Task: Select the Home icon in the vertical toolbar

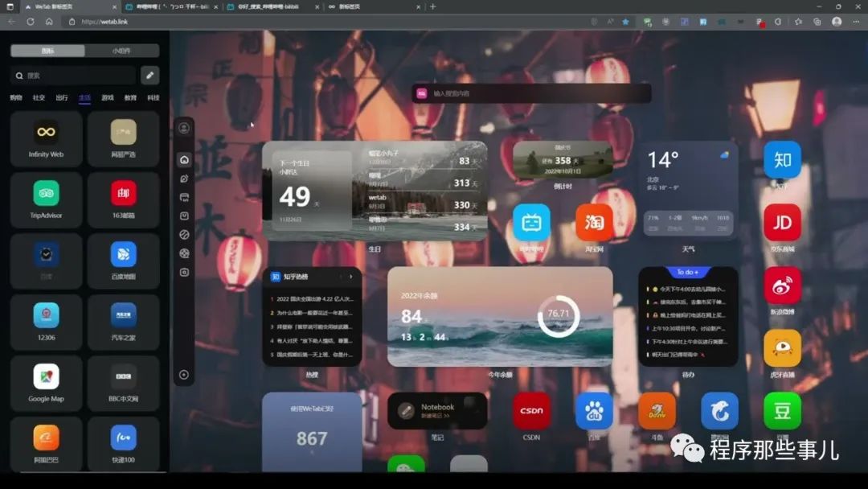Action: 184,158
